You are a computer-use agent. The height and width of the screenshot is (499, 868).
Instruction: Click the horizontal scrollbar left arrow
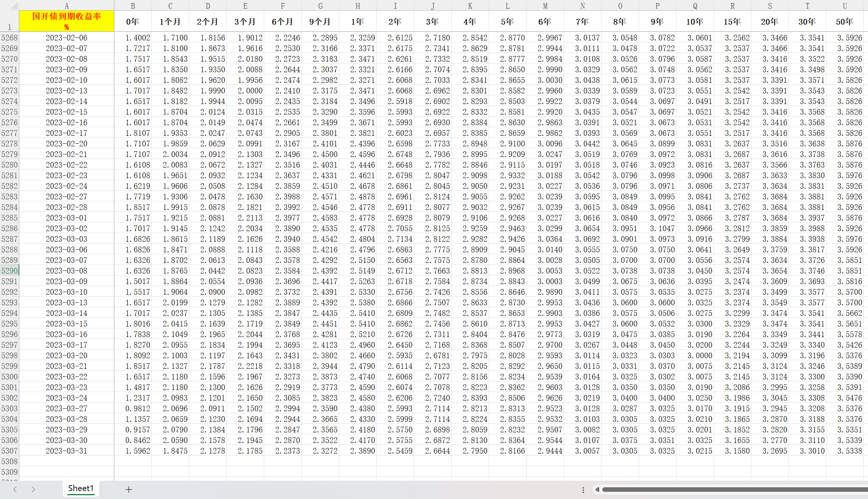[597, 490]
